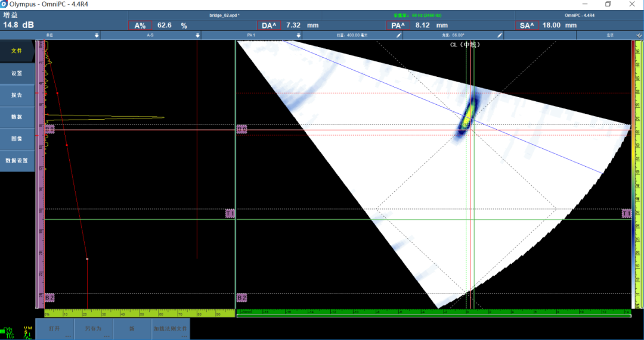The image size is (644, 340).
Task: Click the 7.32 mm DA value
Action: [x=302, y=26]
